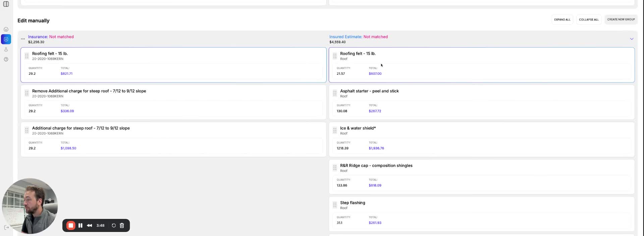Toggle the sidebar panel icon
The height and width of the screenshot is (236, 644).
pos(6,4)
